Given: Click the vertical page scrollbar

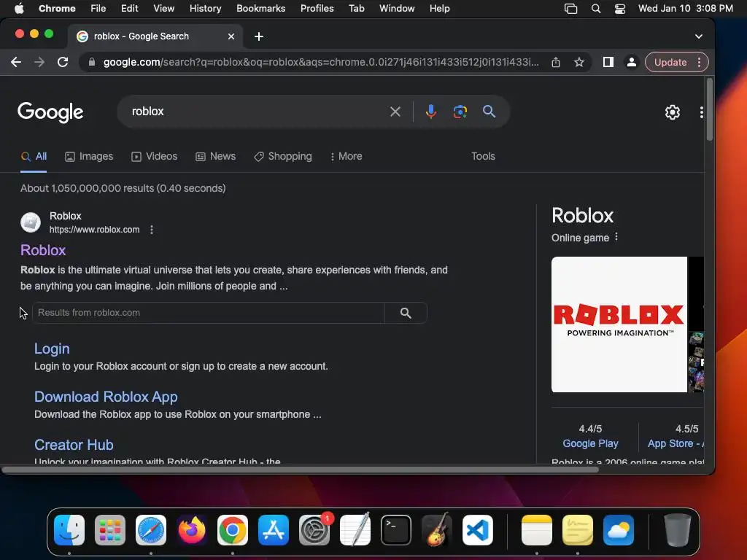Looking at the screenshot, I should (710, 109).
